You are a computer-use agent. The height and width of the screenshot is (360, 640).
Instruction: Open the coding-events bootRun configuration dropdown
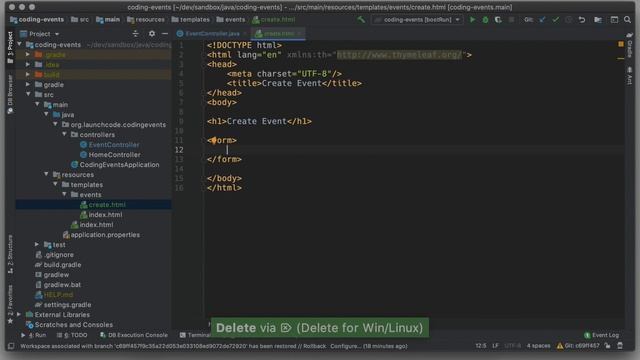418,20
